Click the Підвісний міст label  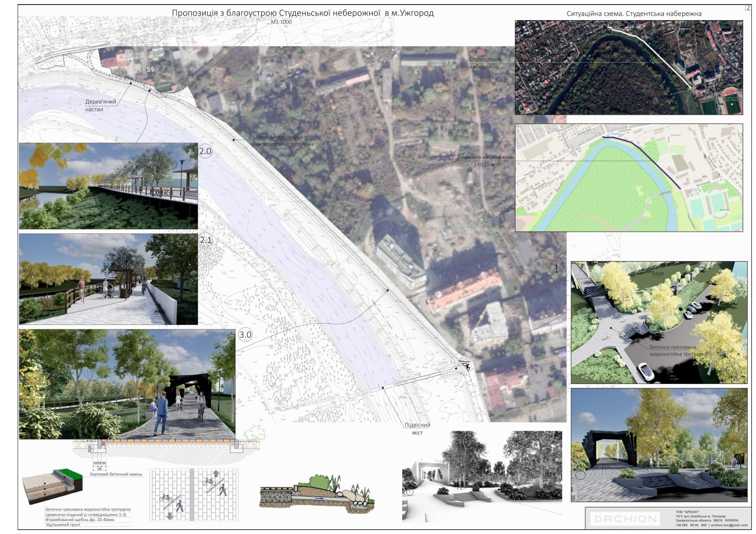[x=418, y=429]
